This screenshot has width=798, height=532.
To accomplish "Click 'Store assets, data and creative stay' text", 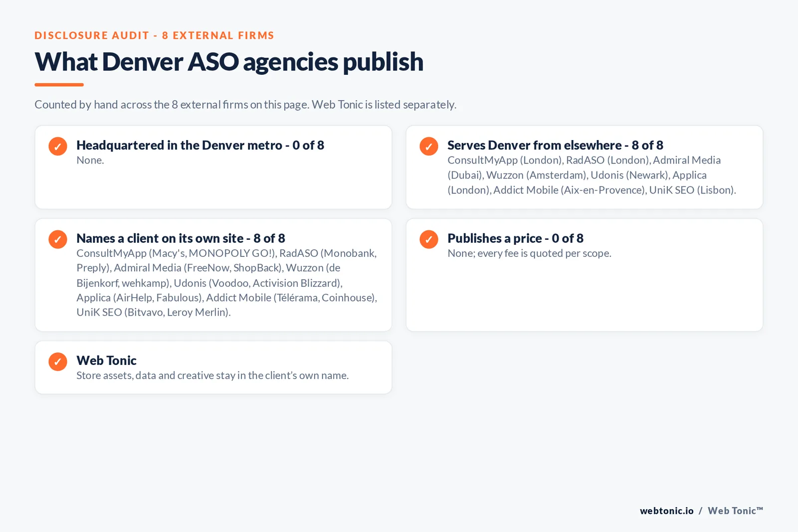I will pos(212,375).
